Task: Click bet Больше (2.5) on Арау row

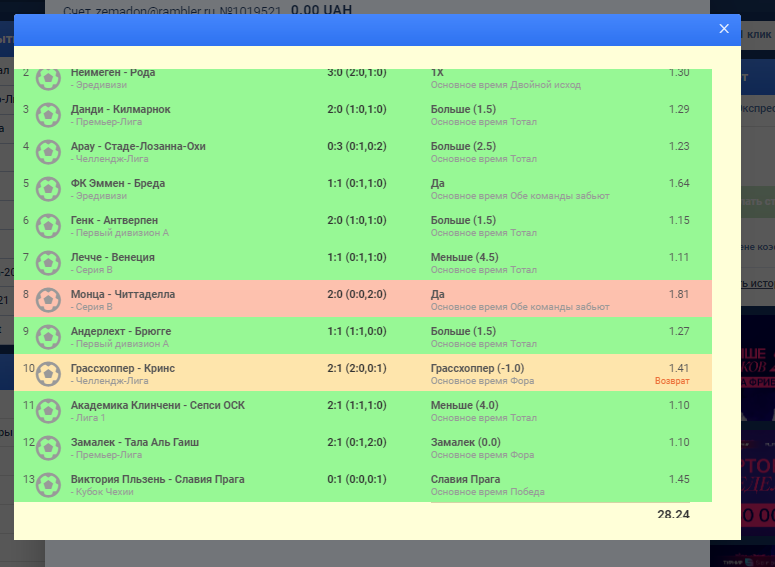Action: pos(463,146)
